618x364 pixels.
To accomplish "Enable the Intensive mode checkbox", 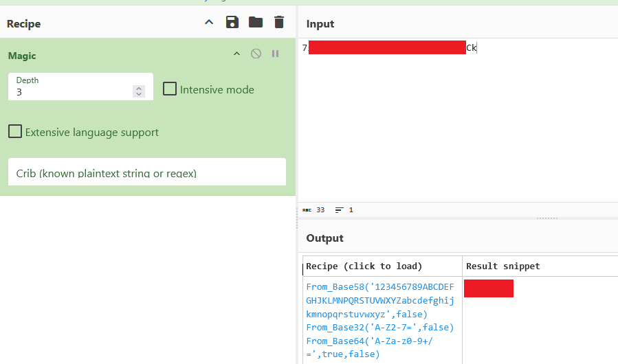I will pyautogui.click(x=170, y=89).
